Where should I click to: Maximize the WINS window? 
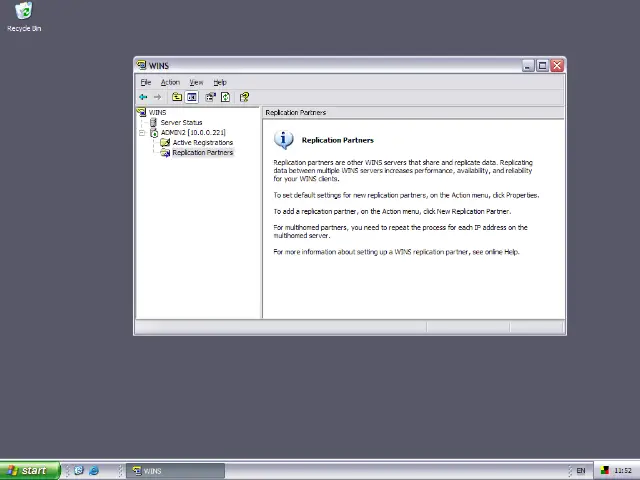tap(542, 66)
